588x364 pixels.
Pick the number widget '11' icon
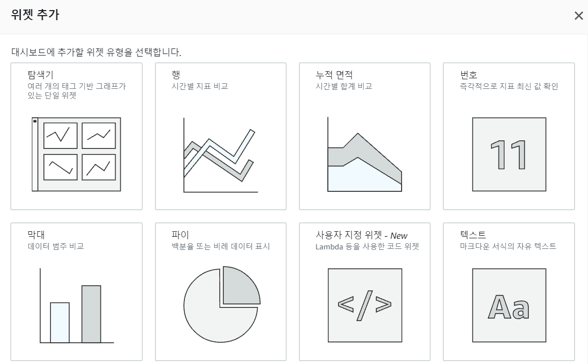tap(509, 154)
